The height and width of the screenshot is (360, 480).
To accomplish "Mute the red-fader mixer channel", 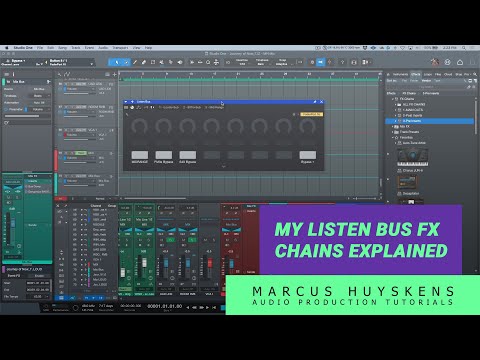I will point(205,240).
